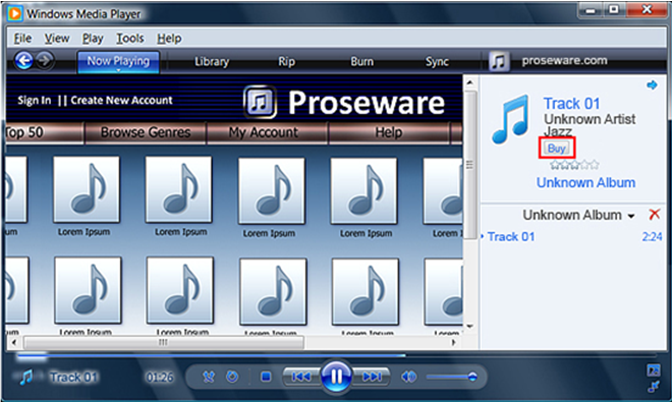Go back with the blue Back arrow
Viewport: 672px width, 402px height.
tap(24, 60)
